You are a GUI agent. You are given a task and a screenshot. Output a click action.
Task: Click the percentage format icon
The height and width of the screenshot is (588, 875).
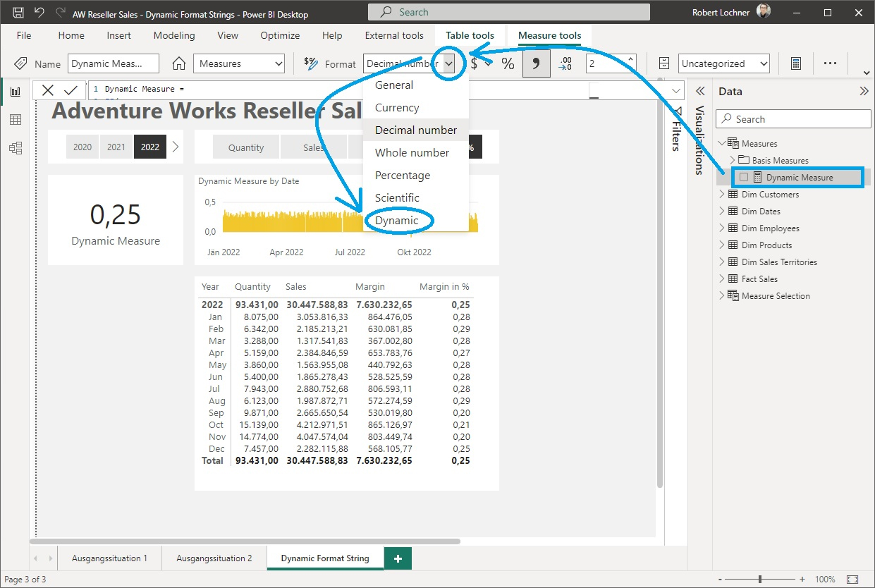coord(508,63)
